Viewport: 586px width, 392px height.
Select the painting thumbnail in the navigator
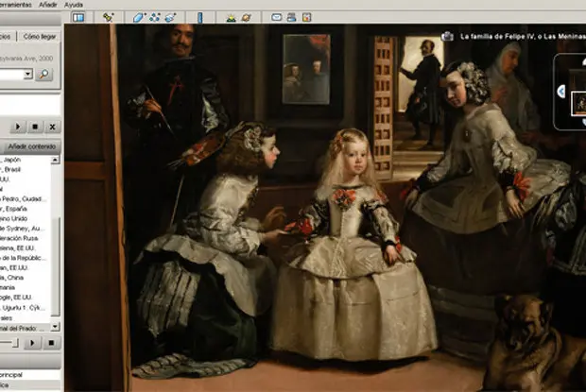click(x=578, y=103)
